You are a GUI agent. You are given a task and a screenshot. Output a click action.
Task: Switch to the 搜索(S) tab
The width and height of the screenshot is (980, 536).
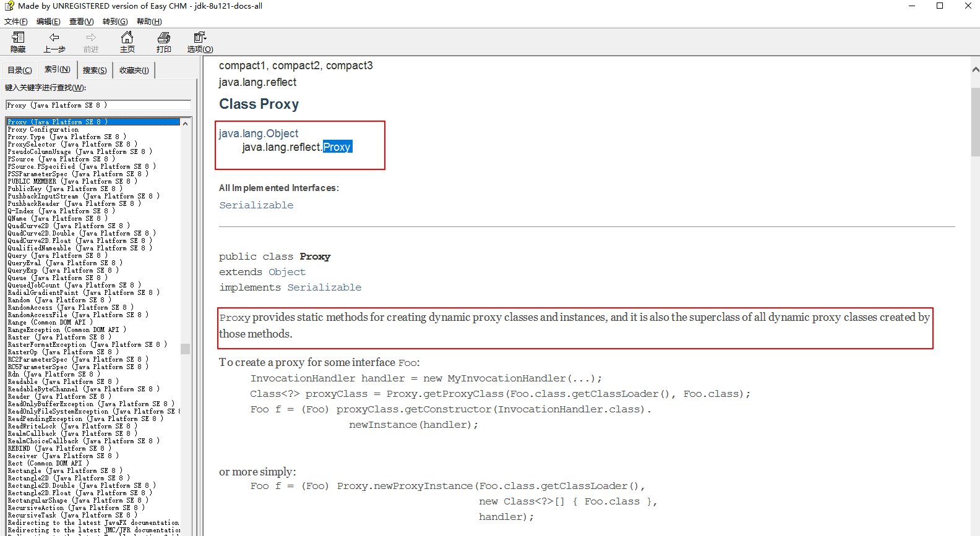pyautogui.click(x=95, y=70)
